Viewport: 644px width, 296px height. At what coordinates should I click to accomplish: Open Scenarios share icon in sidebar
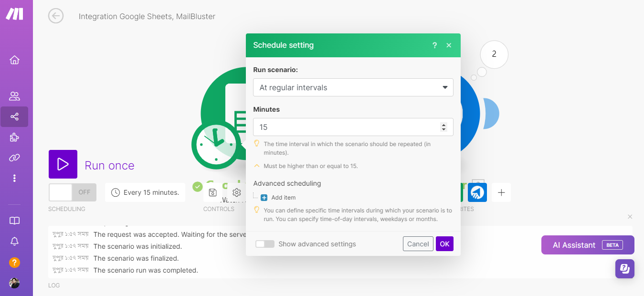pos(14,116)
